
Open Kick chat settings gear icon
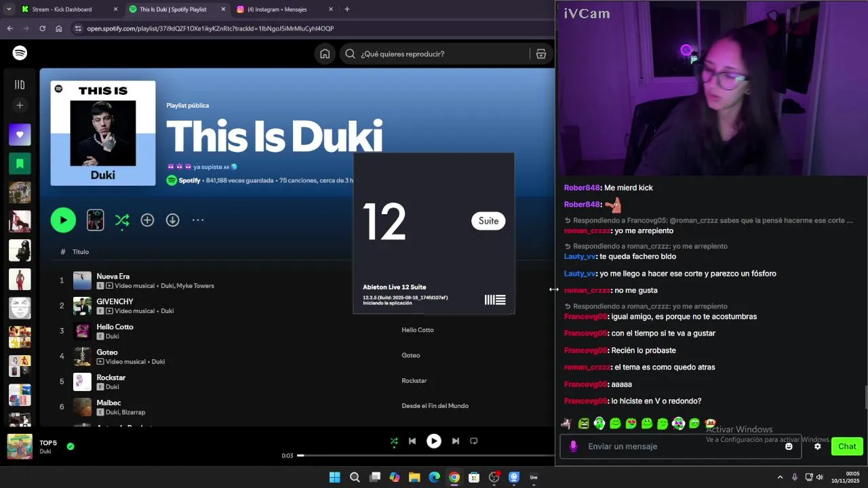817,447
